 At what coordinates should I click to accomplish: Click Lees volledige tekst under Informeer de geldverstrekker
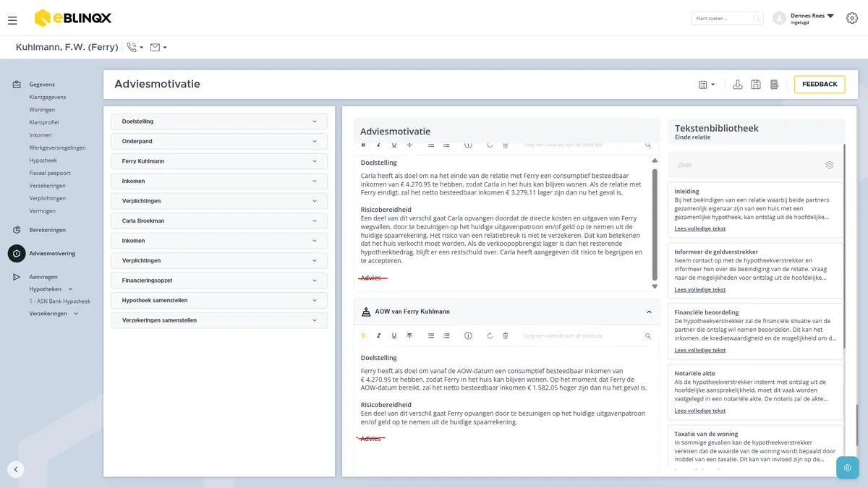[700, 290]
